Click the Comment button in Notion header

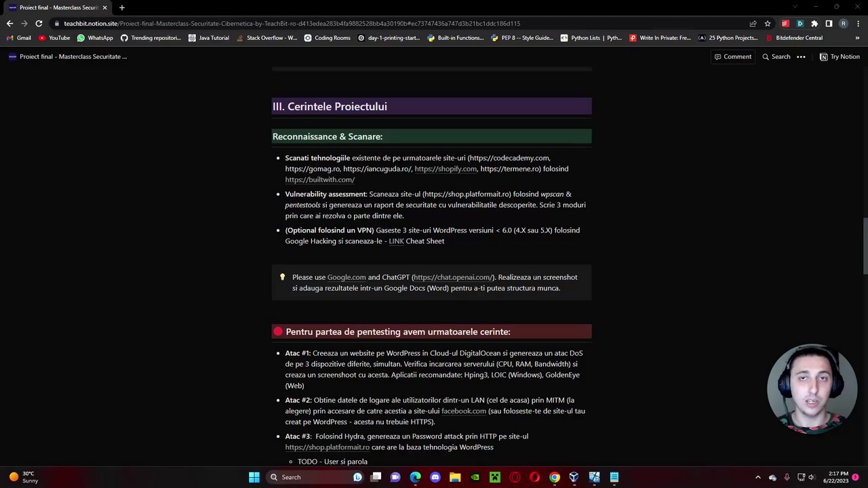point(732,57)
